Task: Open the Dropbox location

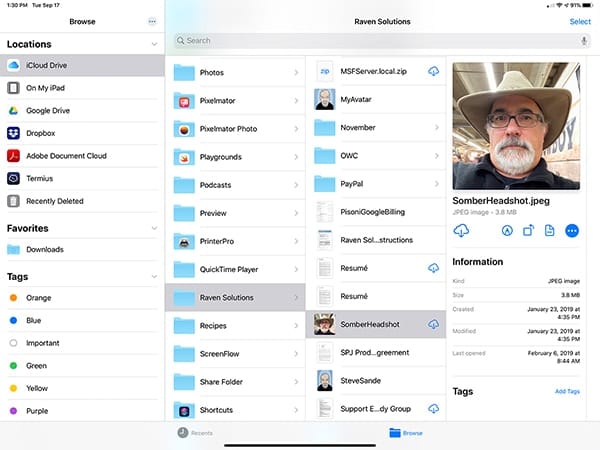Action: (40, 133)
